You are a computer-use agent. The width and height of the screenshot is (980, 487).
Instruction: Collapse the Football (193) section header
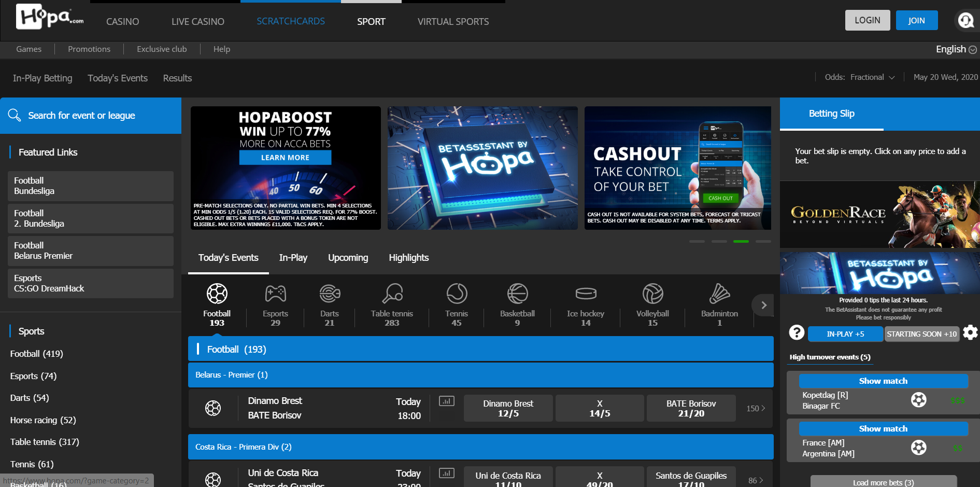pos(481,349)
